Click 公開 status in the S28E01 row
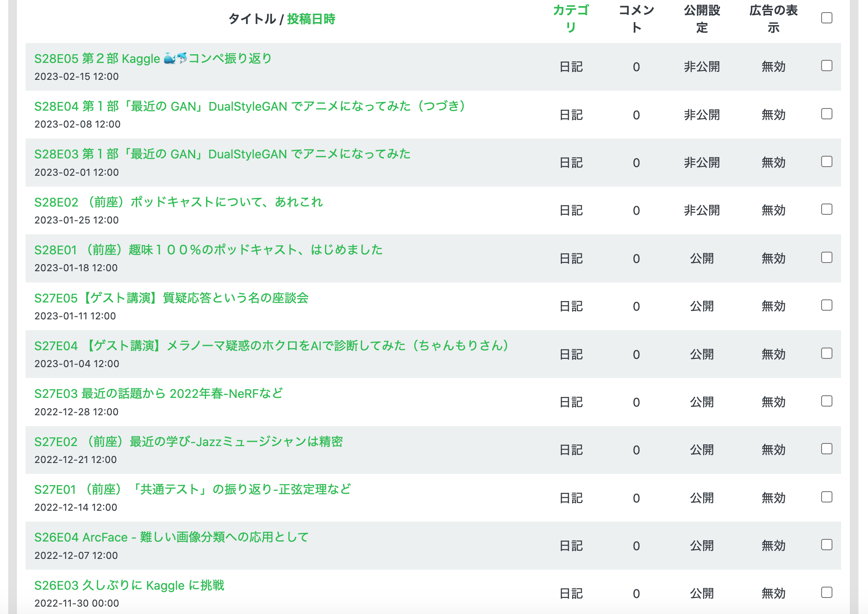Viewport: 868px width, 614px height. pyautogui.click(x=702, y=259)
